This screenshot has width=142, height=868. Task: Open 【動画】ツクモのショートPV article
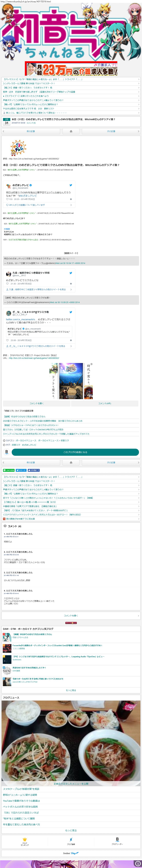31,425
